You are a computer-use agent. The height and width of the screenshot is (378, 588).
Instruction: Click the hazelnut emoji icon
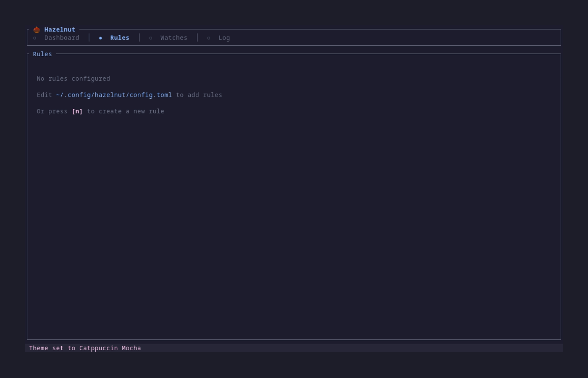point(37,29)
